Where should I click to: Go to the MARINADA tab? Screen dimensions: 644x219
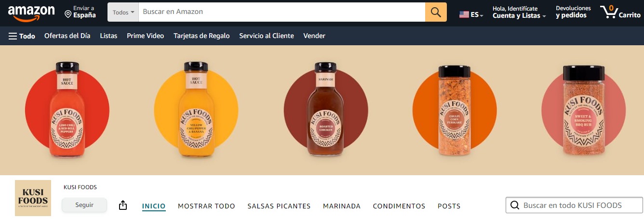point(342,206)
